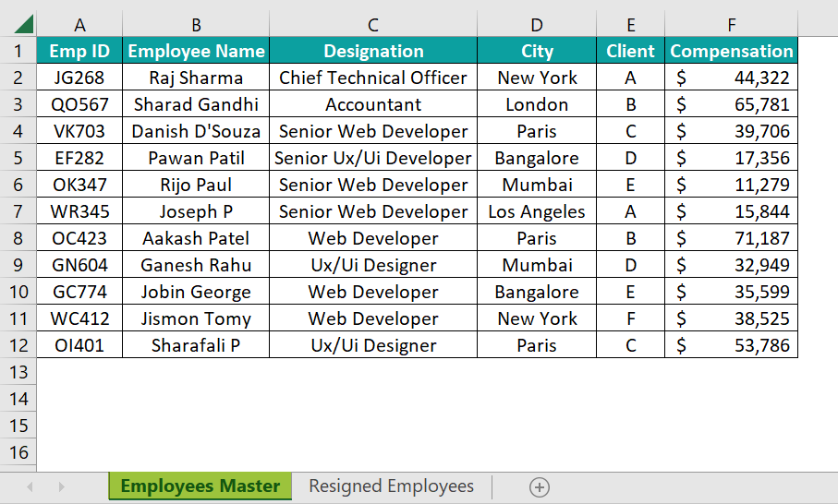Screen dimensions: 838x504
Task: Select the Aakash Patel name cell
Action: (196, 238)
